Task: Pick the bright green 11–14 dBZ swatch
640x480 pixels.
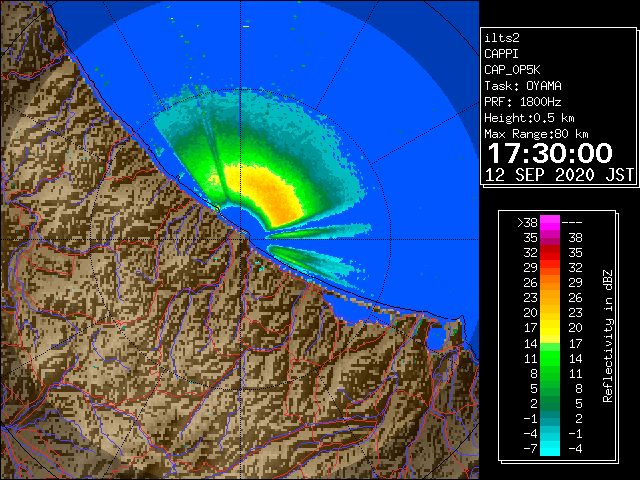Action: [x=550, y=358]
